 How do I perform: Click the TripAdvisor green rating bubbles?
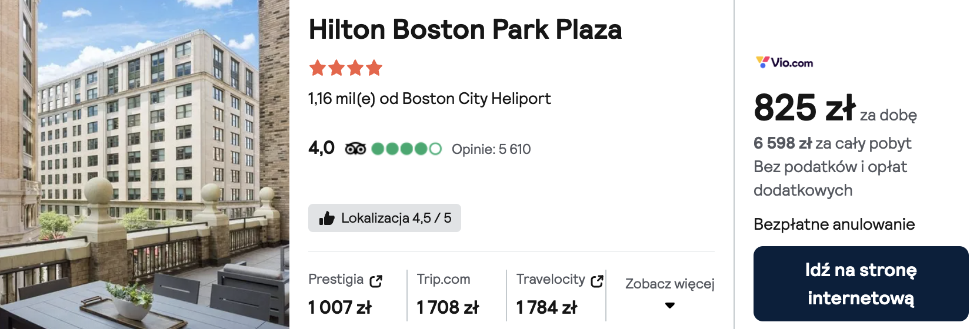(x=406, y=149)
